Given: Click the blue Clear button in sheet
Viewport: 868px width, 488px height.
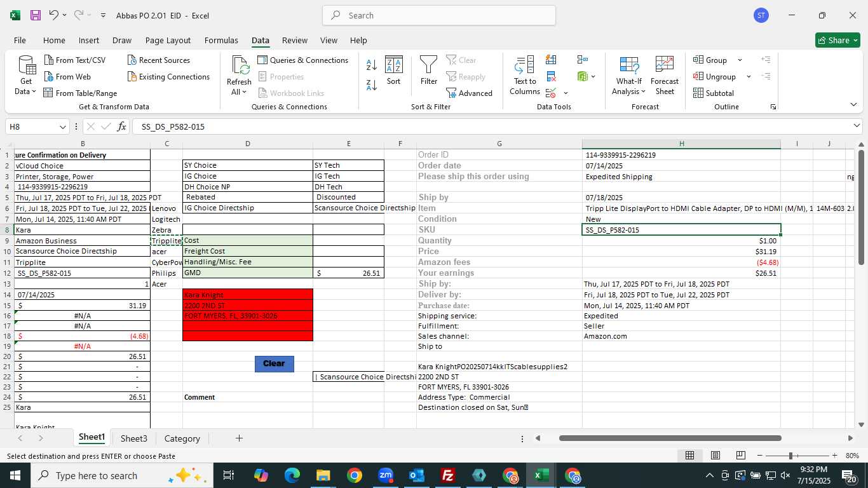Looking at the screenshot, I should point(274,363).
